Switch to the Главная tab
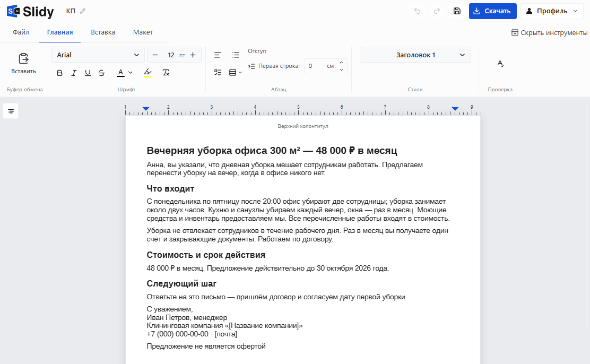 (x=60, y=32)
